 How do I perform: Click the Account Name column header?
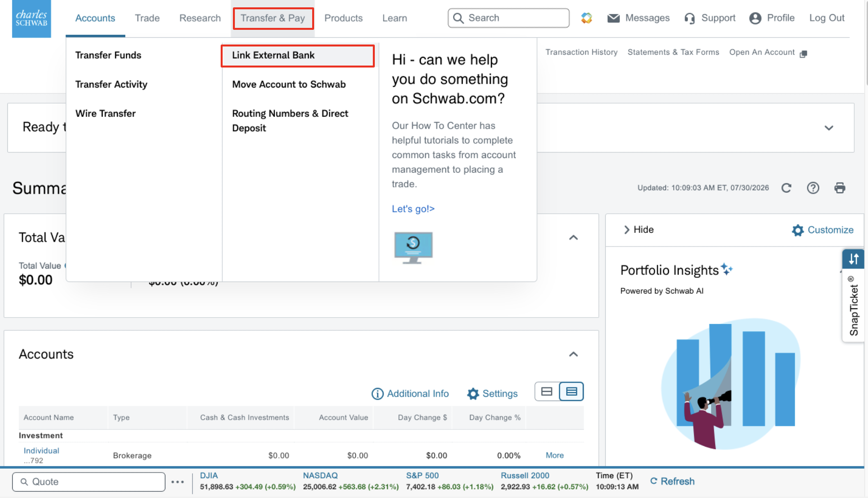point(49,418)
